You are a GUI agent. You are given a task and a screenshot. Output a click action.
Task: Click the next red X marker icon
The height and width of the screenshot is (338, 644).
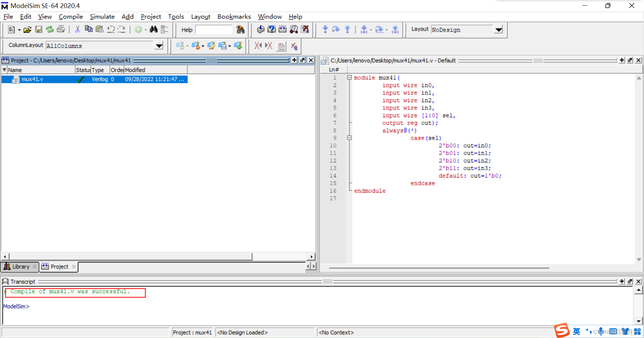[x=269, y=46]
